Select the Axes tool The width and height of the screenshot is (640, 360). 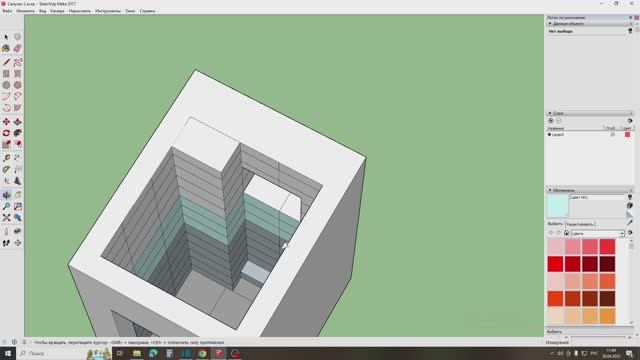[6, 181]
